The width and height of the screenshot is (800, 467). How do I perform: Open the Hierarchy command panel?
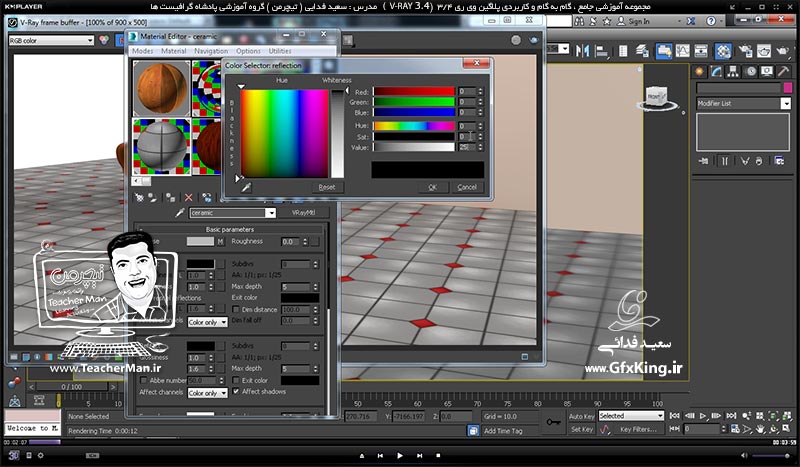pyautogui.click(x=733, y=71)
